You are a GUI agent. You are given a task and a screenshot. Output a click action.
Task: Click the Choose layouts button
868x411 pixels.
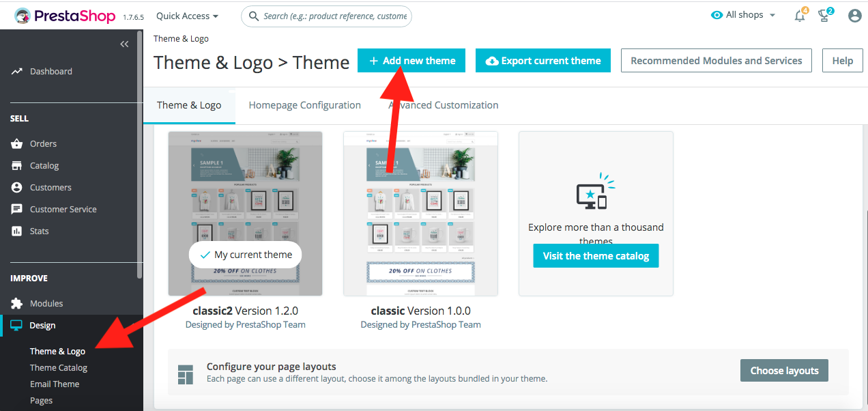click(x=784, y=370)
